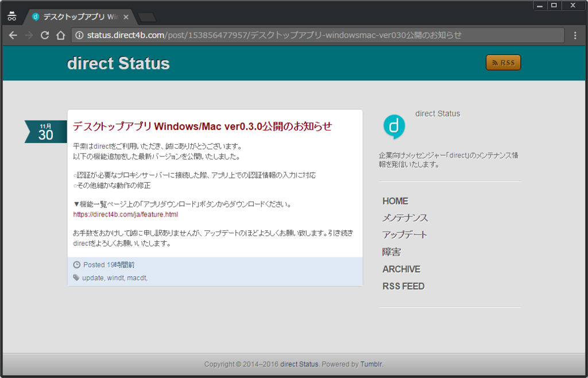The image size is (588, 378).
Task: Open the post title link
Action: (x=203, y=126)
